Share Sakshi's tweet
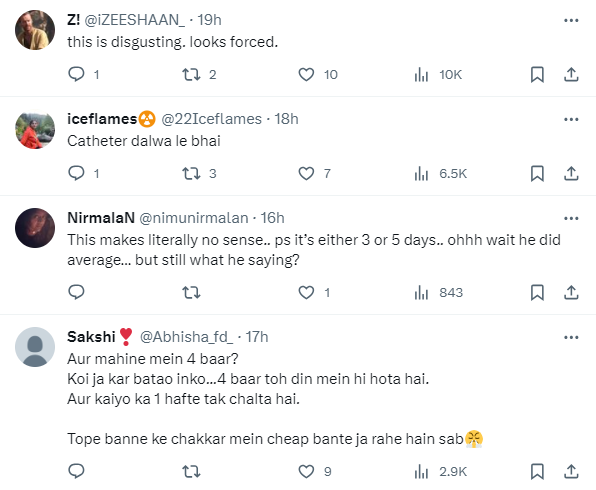This screenshot has width=596, height=490. [571, 472]
